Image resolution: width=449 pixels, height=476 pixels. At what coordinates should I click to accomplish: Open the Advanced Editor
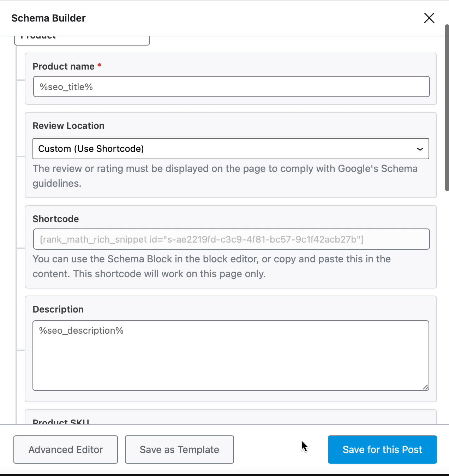pos(66,450)
